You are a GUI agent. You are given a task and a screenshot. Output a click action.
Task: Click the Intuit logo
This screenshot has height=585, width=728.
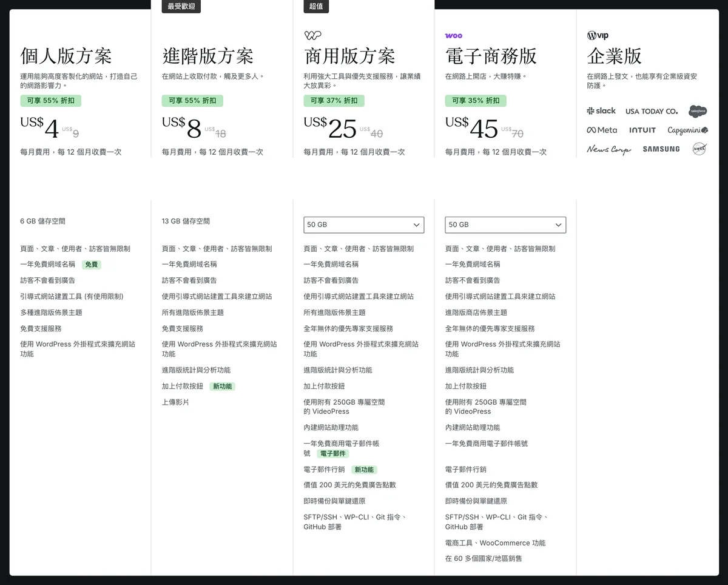642,130
